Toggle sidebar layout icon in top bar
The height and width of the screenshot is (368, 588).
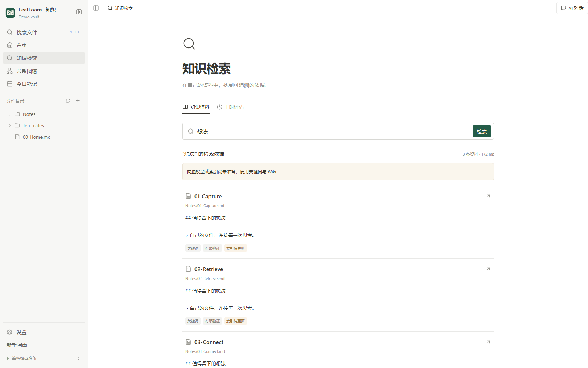96,8
